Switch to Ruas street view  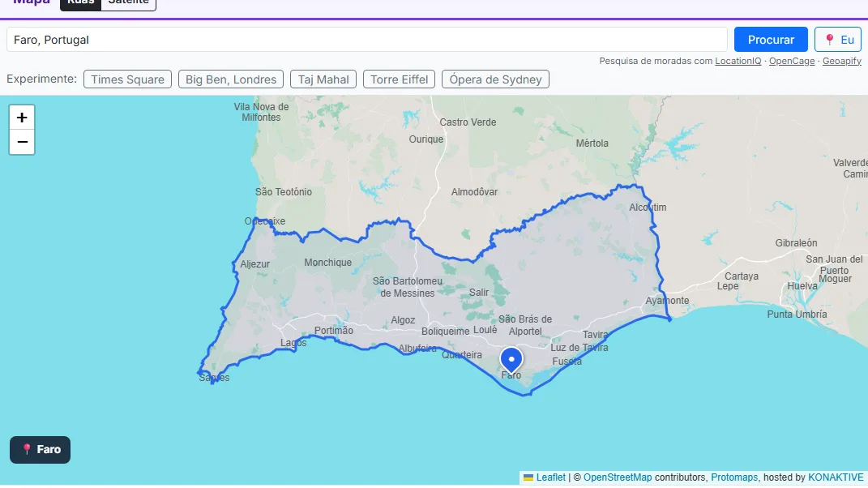click(x=81, y=2)
